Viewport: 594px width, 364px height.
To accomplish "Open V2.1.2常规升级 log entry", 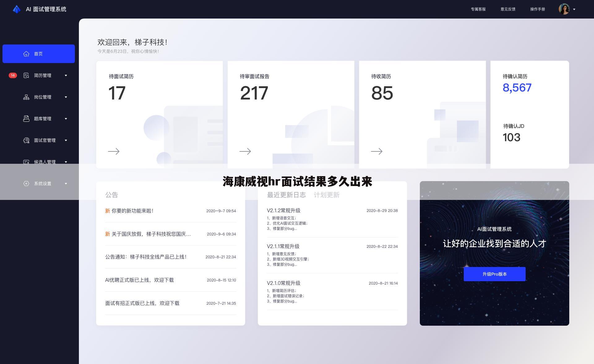I will click(284, 210).
